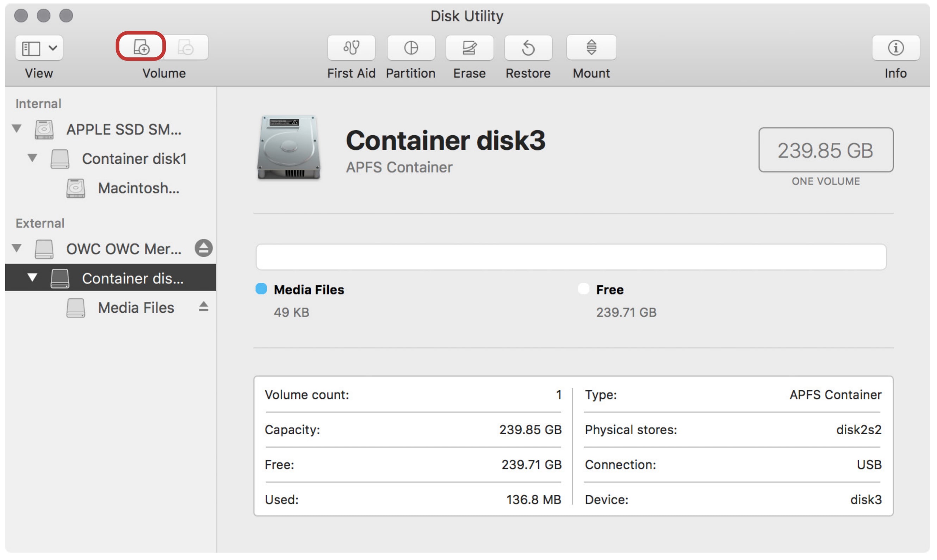Image resolution: width=937 pixels, height=560 pixels.
Task: Select Container disk1 in sidebar
Action: [x=134, y=158]
